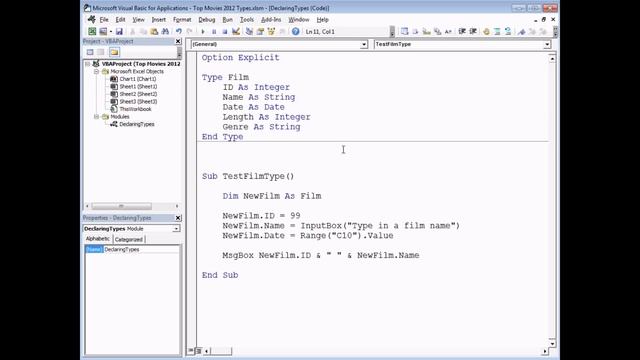The image size is (640, 360).
Task: Select the DeclaringTypes module
Action: (x=137, y=124)
